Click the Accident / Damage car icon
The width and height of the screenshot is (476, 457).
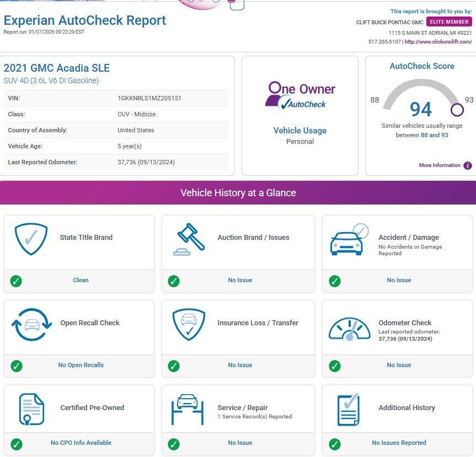349,240
